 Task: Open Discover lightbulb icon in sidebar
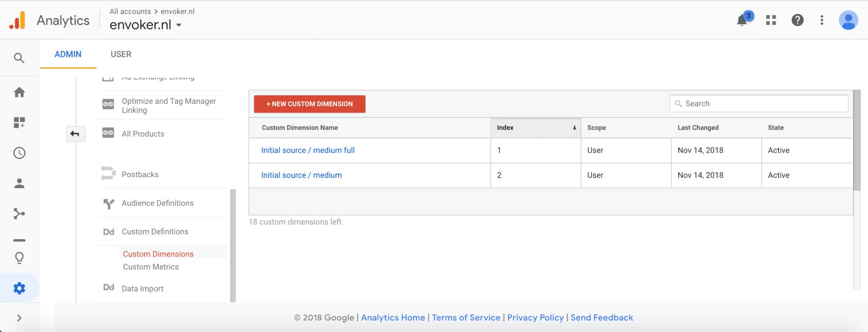[x=19, y=258]
